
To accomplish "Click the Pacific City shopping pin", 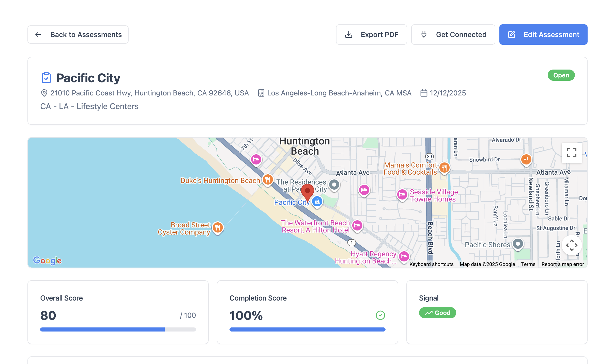I will tap(317, 202).
